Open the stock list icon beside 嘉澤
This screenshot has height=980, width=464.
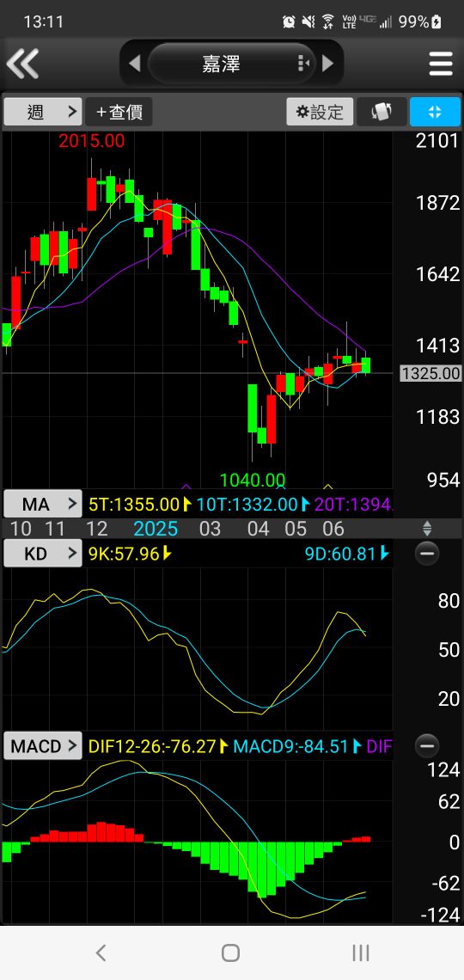[303, 63]
